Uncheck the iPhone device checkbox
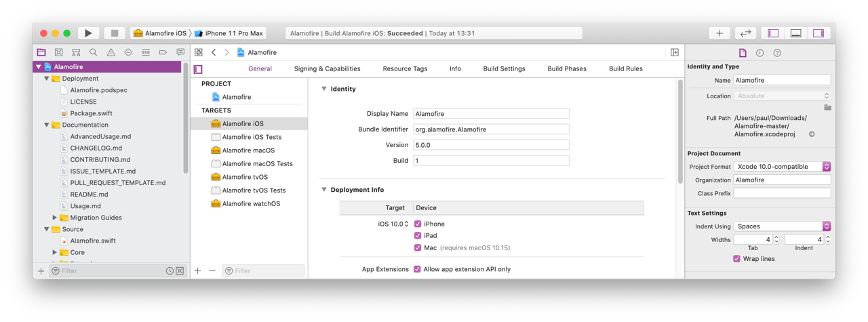Screen dimensions: 868x322 click(x=418, y=224)
